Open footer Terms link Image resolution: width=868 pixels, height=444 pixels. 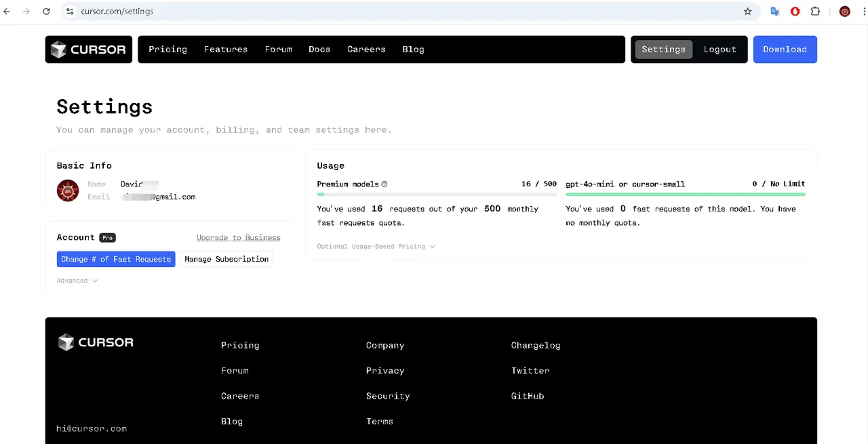pos(380,421)
